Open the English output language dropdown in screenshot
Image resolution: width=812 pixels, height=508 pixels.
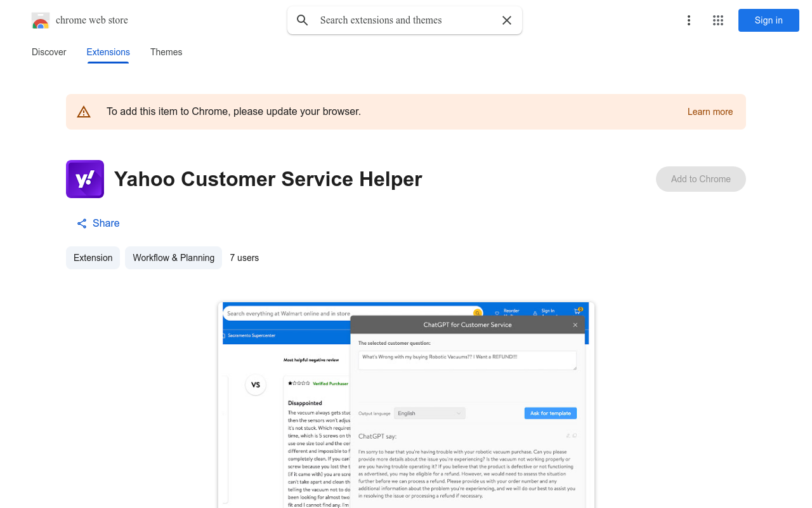[x=429, y=413]
